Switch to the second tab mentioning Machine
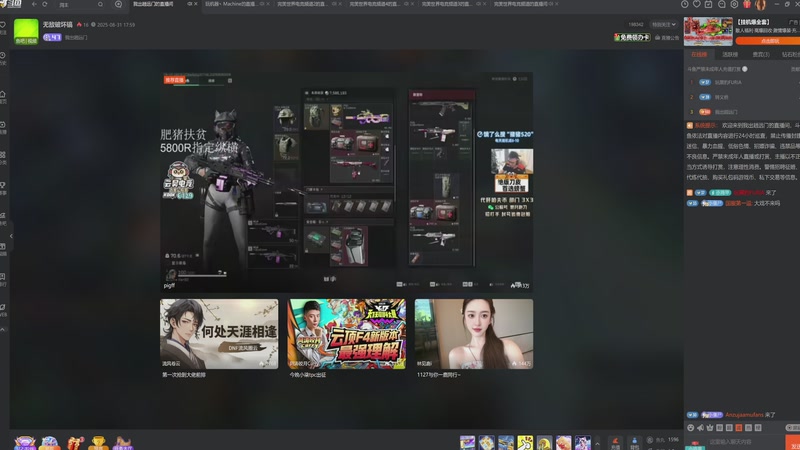 232,4
